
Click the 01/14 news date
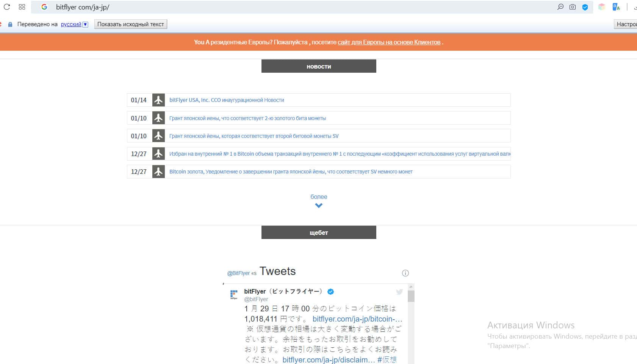click(x=139, y=100)
